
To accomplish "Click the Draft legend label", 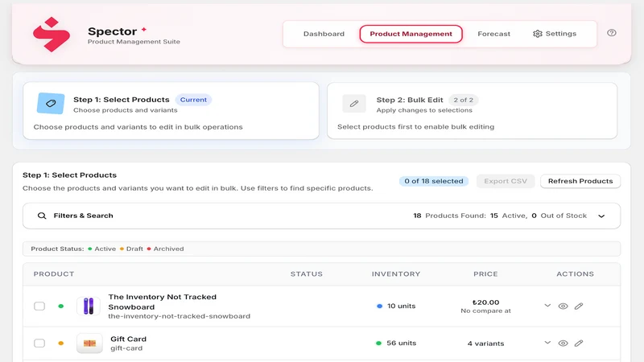I will (x=134, y=249).
